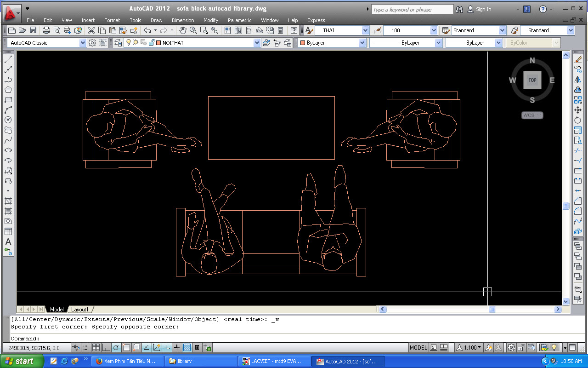Image resolution: width=588 pixels, height=368 pixels.
Task: Select the Model tab
Action: click(x=57, y=310)
